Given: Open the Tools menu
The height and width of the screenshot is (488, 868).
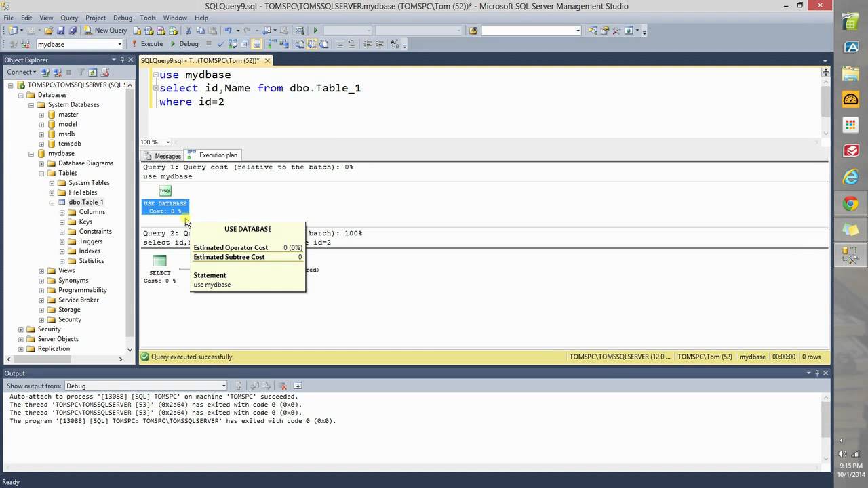Looking at the screenshot, I should click(148, 18).
